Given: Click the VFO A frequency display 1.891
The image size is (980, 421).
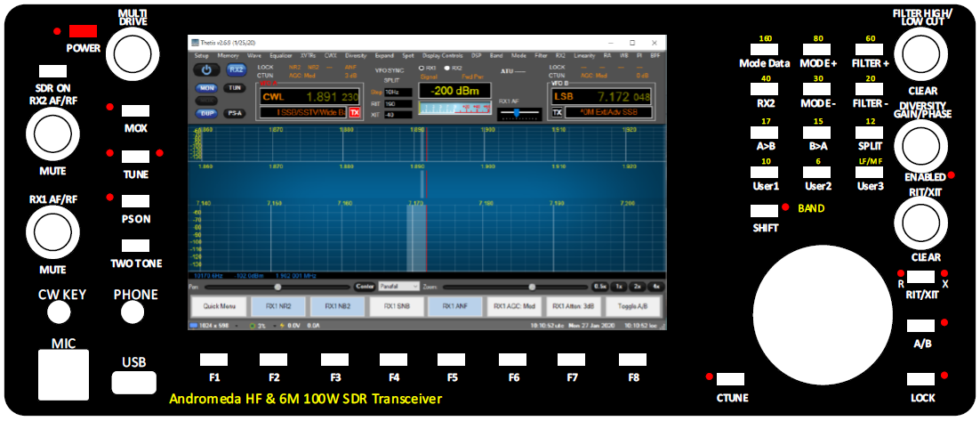Looking at the screenshot, I should pos(323,97).
